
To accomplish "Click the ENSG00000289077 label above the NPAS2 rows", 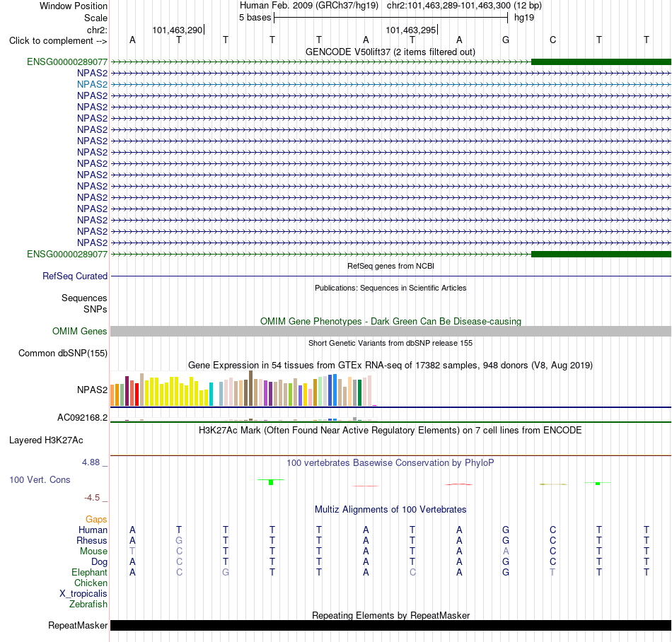I will (67, 62).
